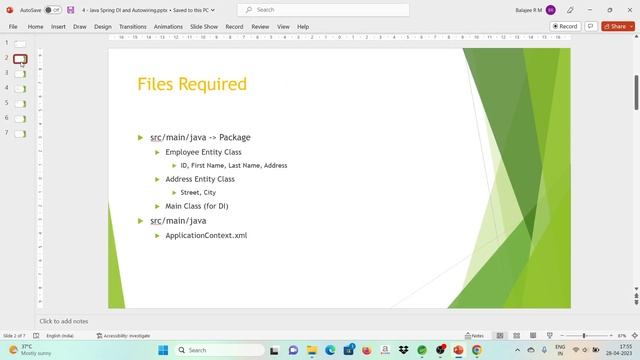640x360 pixels.
Task: Click in the PowerPoint Search box
Action: pos(323,10)
